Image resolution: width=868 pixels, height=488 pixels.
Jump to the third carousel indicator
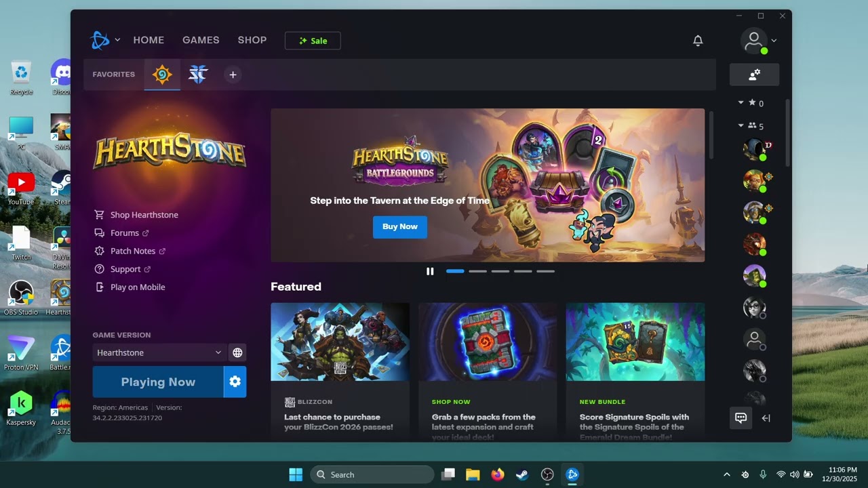pos(500,271)
